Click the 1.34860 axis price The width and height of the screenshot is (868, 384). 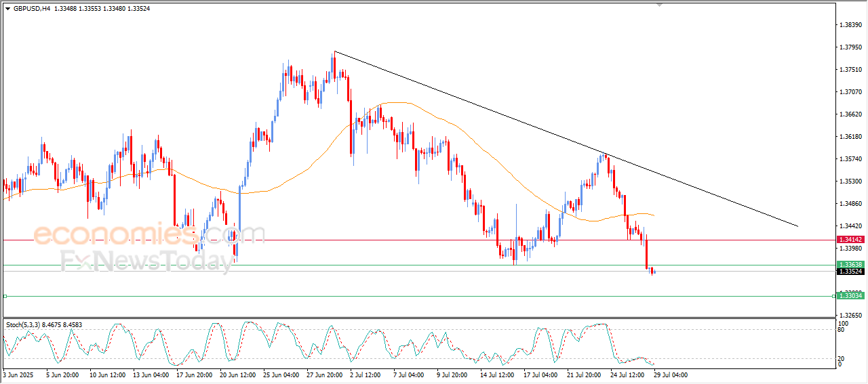click(x=851, y=204)
